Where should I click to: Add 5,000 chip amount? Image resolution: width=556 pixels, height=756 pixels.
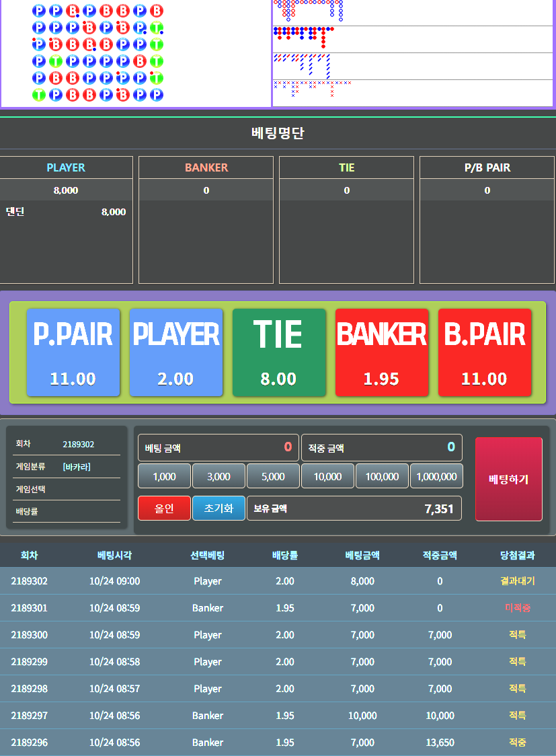(x=273, y=476)
